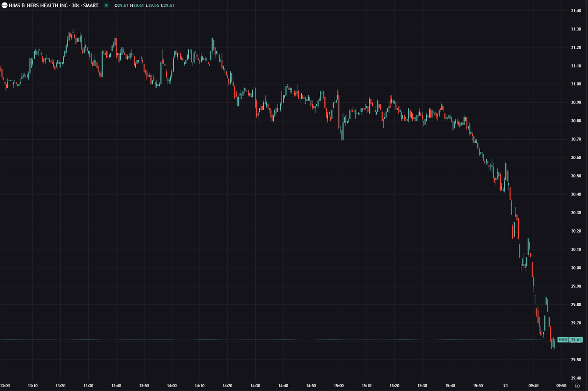This screenshot has height=391, width=588.
Task: Click the 13:00 time axis label
Action: 4,386
